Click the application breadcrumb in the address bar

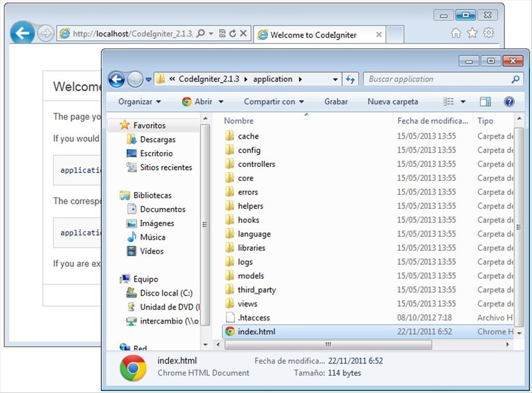[x=272, y=79]
